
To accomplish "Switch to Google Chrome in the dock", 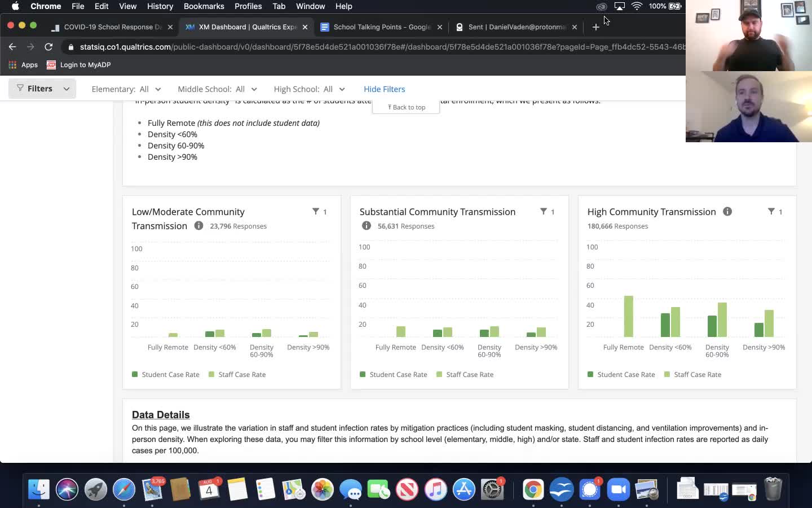I will (533, 489).
